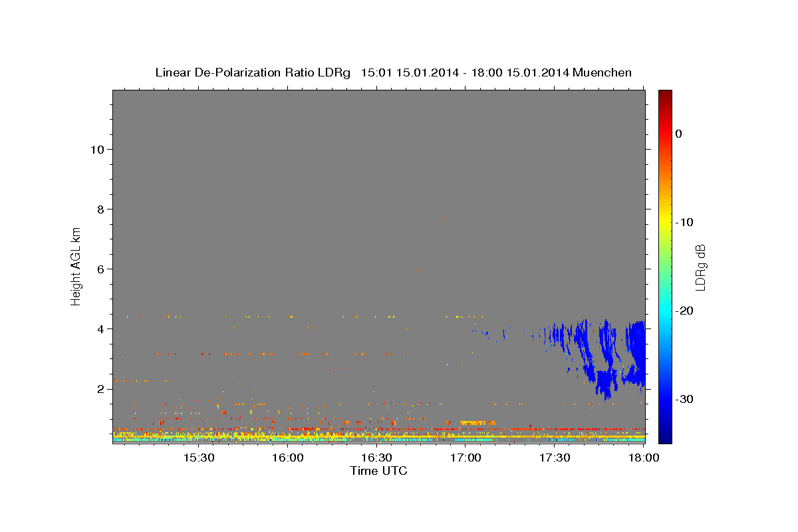Click the 16:30 time tick label
The width and height of the screenshot is (798, 532).
[377, 458]
